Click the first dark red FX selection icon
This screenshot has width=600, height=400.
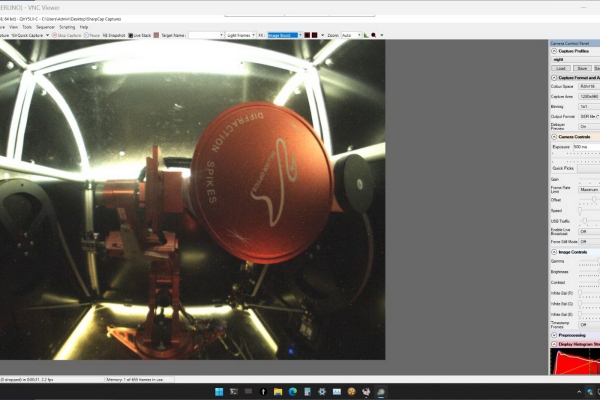[307, 35]
